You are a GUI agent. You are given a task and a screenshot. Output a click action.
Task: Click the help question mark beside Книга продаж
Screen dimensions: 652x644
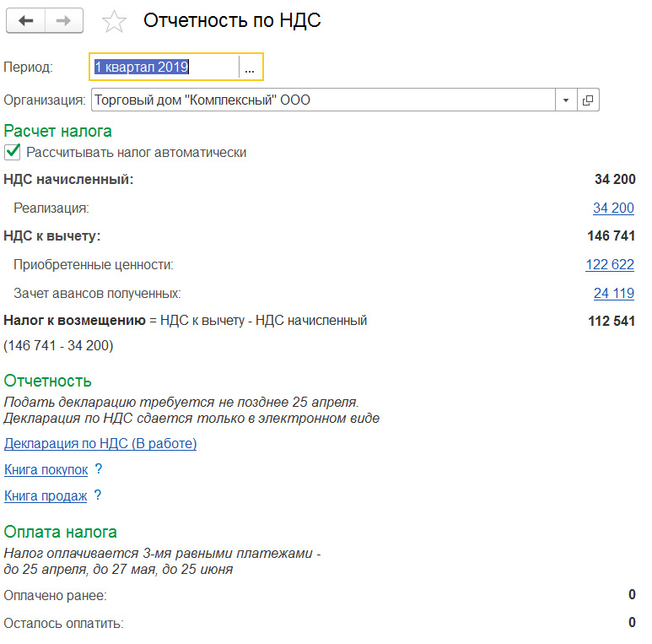(98, 495)
